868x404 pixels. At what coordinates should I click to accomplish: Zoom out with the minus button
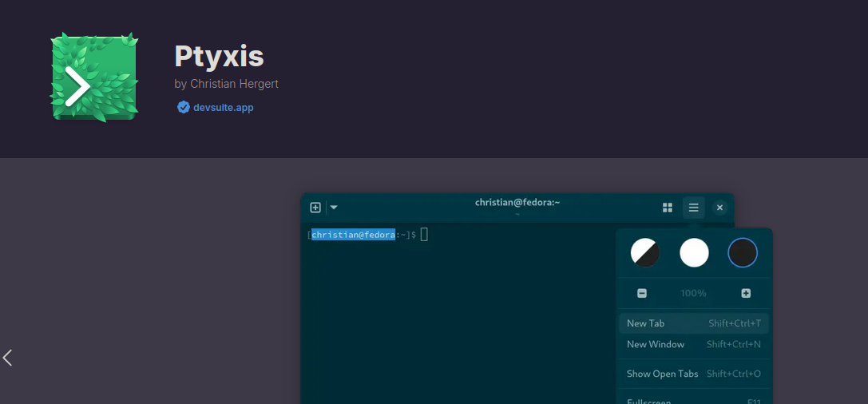point(642,293)
